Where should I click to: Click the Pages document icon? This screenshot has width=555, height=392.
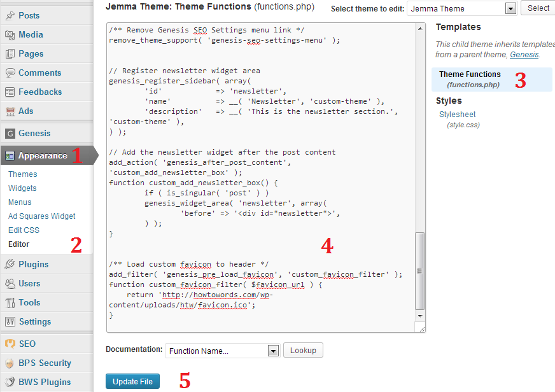10,54
